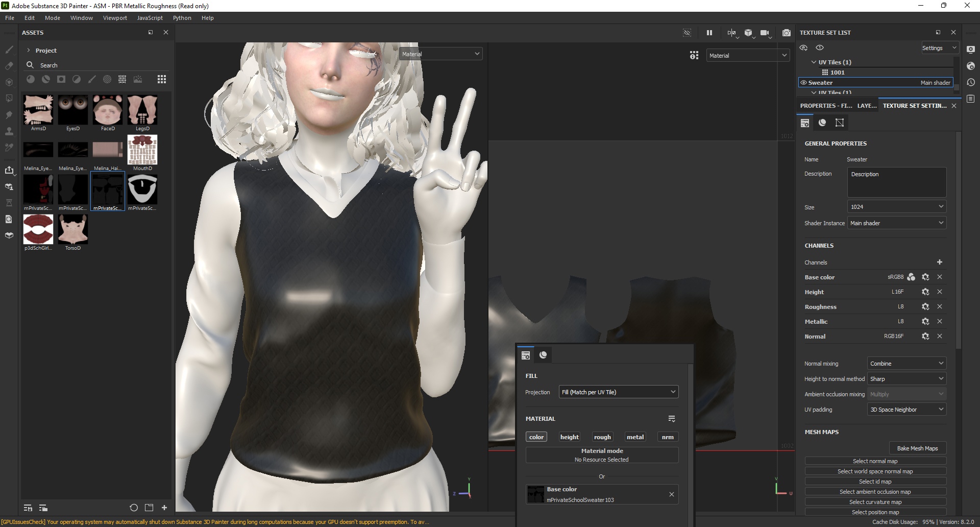Select the Polygon fill tool

[x=9, y=99]
